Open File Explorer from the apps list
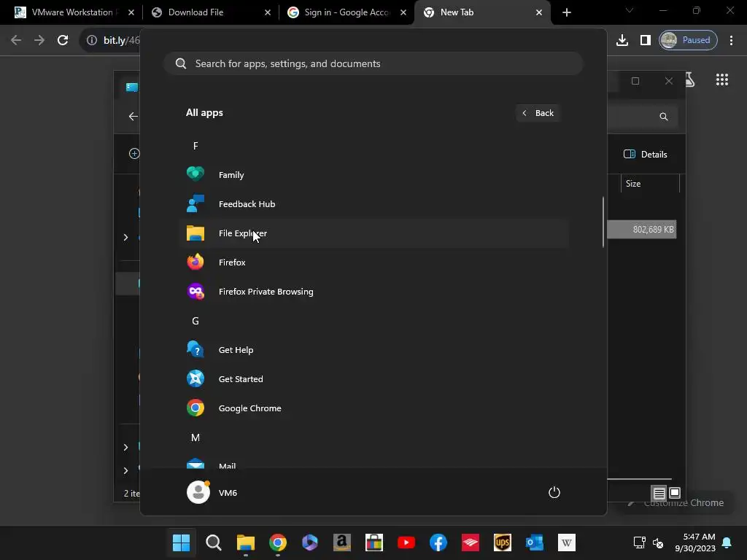The width and height of the screenshot is (747, 560). pos(373,233)
